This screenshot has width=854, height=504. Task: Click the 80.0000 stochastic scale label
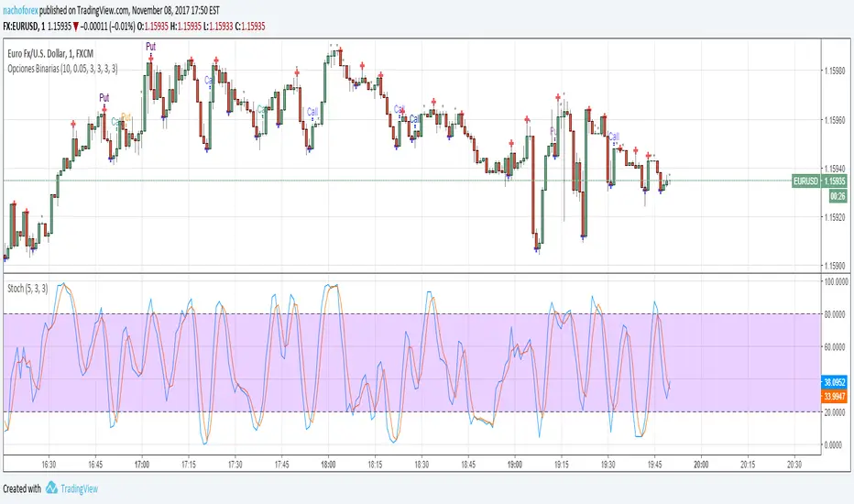click(x=837, y=314)
